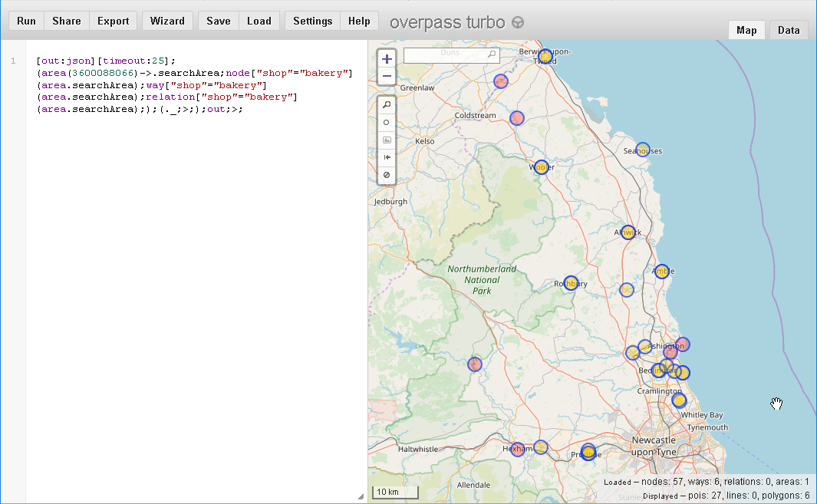Open the query Wizard
Image resolution: width=817 pixels, height=504 pixels.
pyautogui.click(x=167, y=21)
